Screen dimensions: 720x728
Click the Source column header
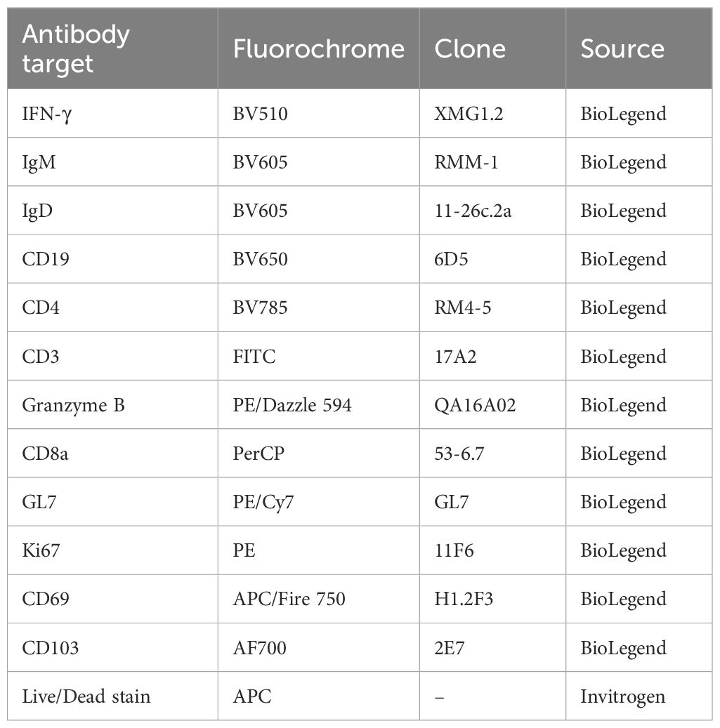pyautogui.click(x=639, y=48)
